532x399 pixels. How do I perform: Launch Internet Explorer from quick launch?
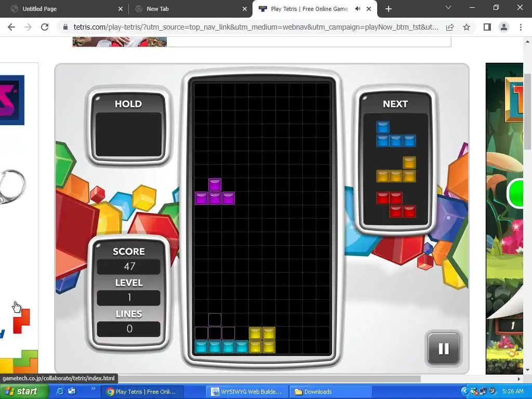click(x=59, y=392)
